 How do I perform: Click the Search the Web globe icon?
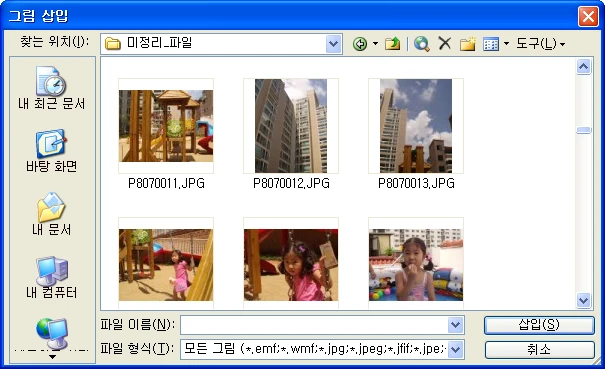421,44
